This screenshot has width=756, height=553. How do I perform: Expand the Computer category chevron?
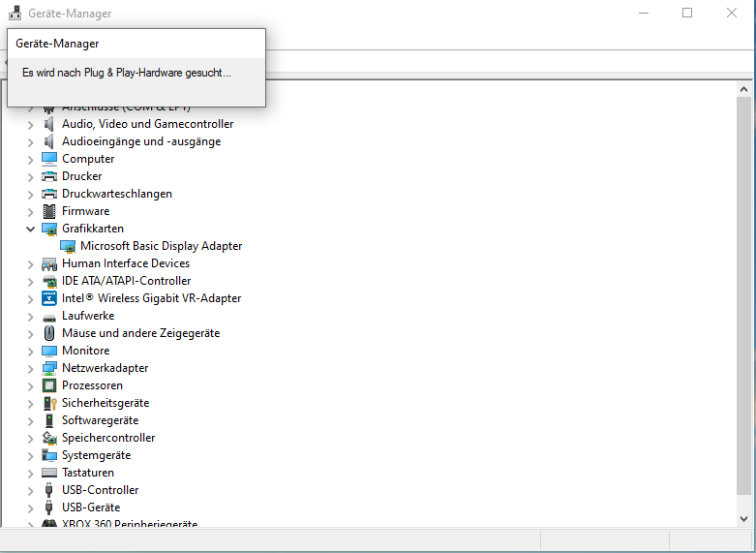click(30, 160)
